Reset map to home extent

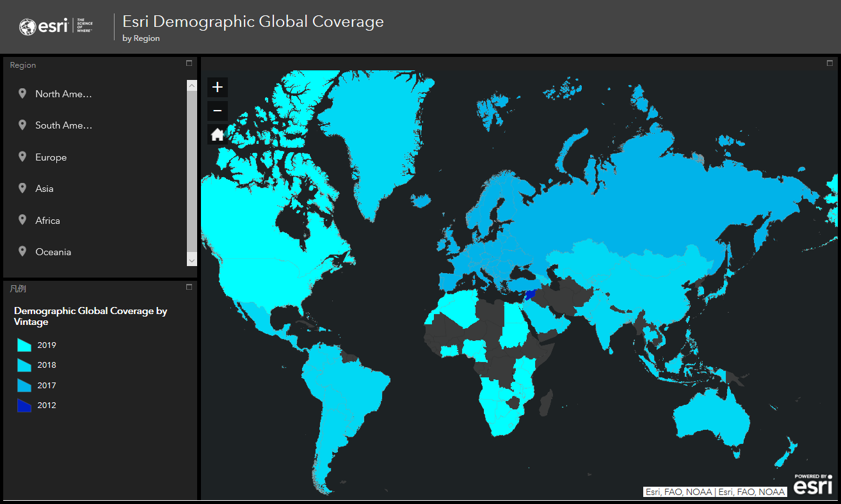pos(218,134)
